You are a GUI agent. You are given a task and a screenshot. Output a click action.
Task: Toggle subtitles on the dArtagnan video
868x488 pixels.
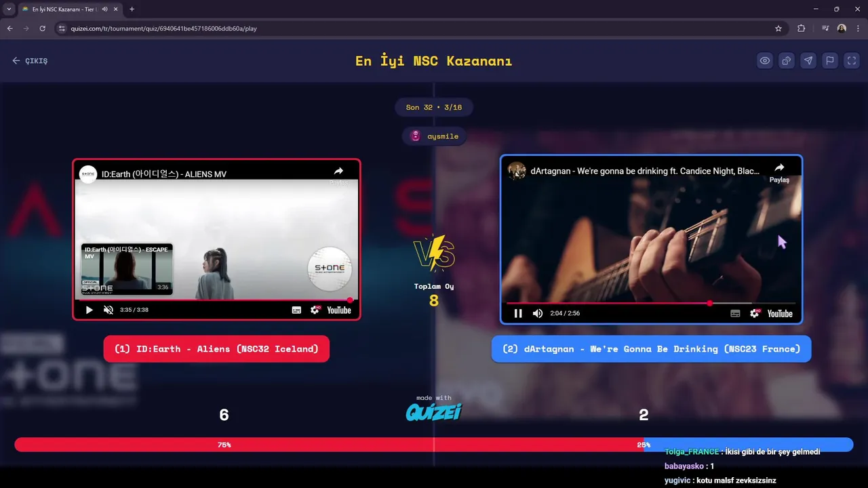click(735, 313)
